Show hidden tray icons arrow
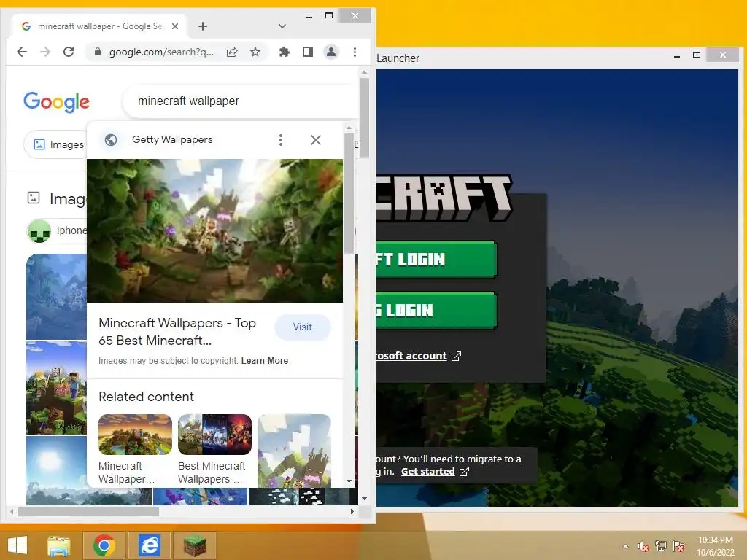 [625, 546]
